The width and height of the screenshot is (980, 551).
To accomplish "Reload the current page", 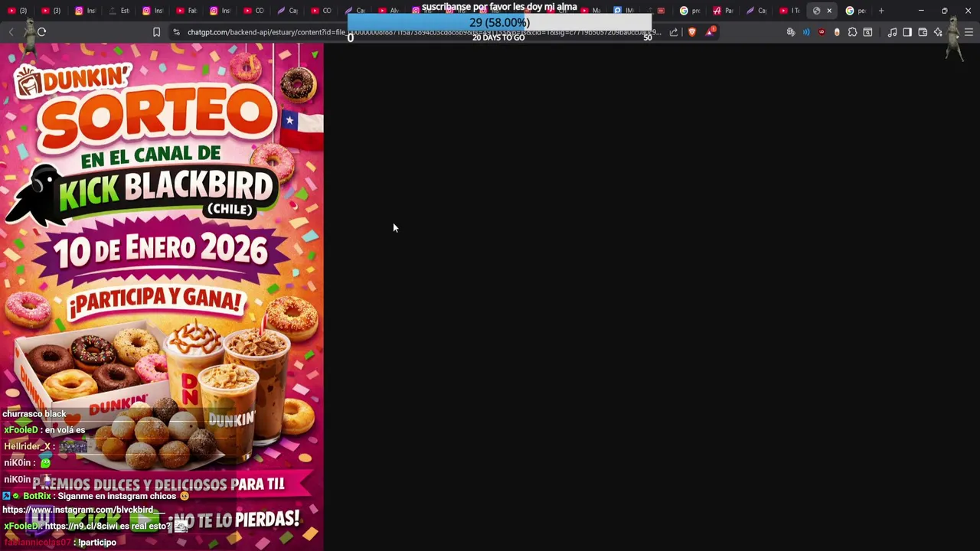I will pyautogui.click(x=41, y=32).
